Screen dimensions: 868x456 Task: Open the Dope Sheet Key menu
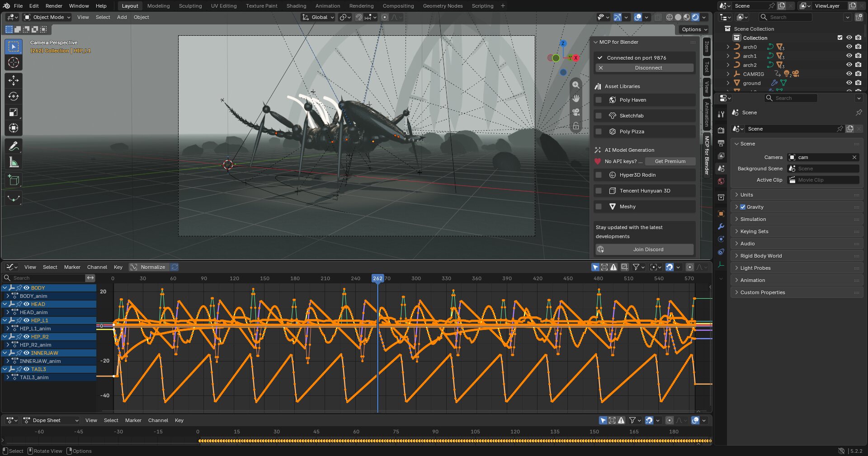tap(179, 420)
